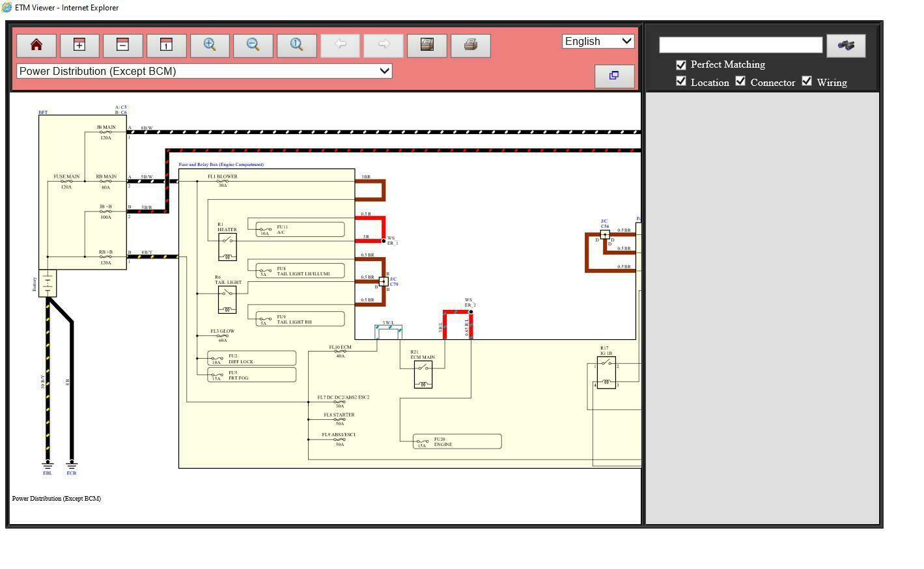Click into the search text field
The height and width of the screenshot is (569, 924).
point(740,45)
